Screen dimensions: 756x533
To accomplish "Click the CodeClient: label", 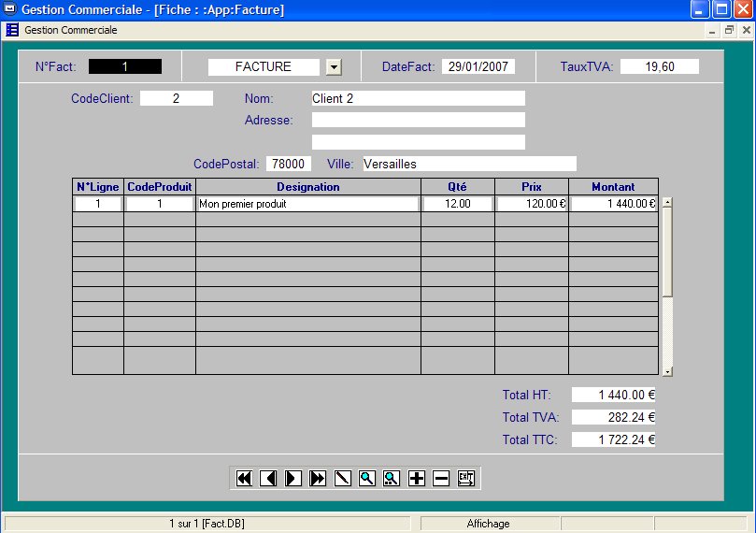I will [102, 98].
